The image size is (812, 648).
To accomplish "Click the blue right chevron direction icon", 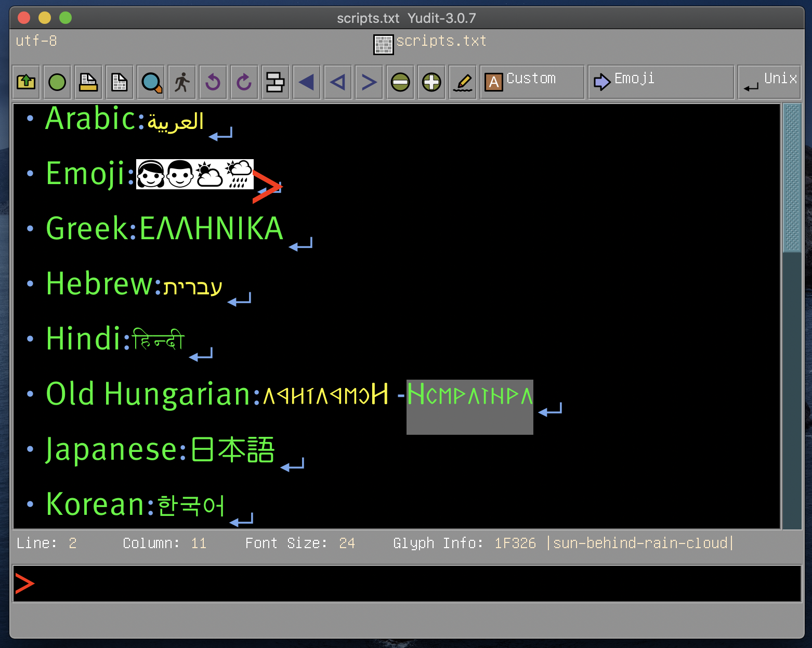I will tap(369, 82).
